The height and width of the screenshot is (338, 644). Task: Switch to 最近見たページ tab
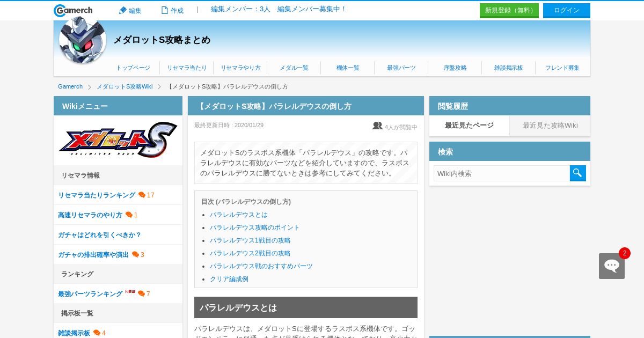[x=470, y=126]
